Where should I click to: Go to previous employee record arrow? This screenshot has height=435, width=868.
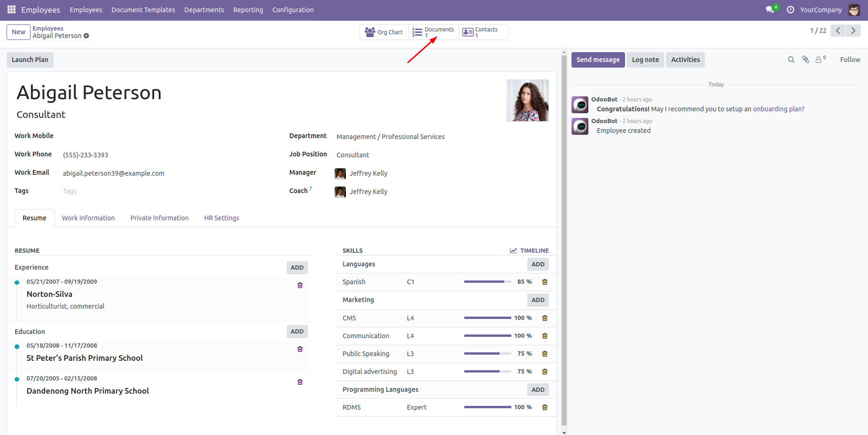click(x=838, y=31)
